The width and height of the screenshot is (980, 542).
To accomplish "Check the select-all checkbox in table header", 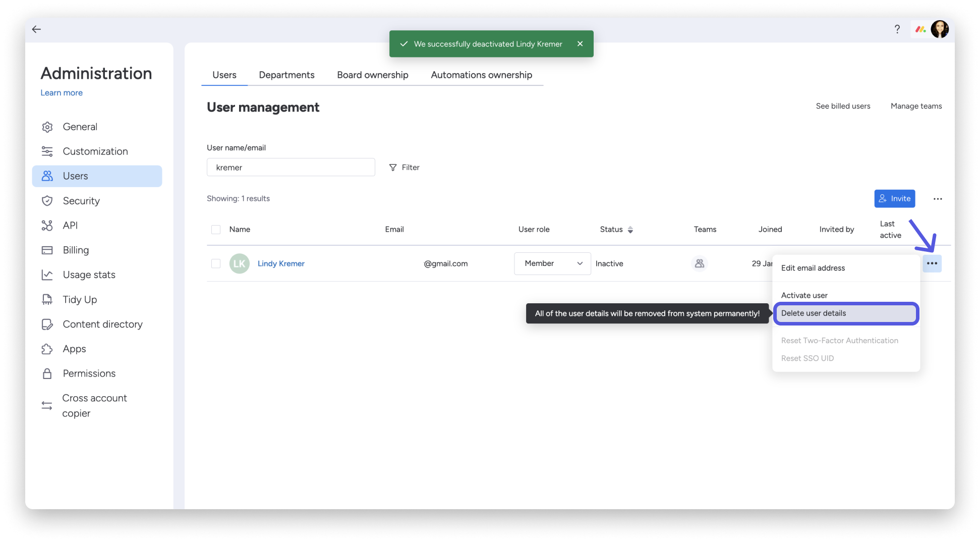I will pos(216,229).
